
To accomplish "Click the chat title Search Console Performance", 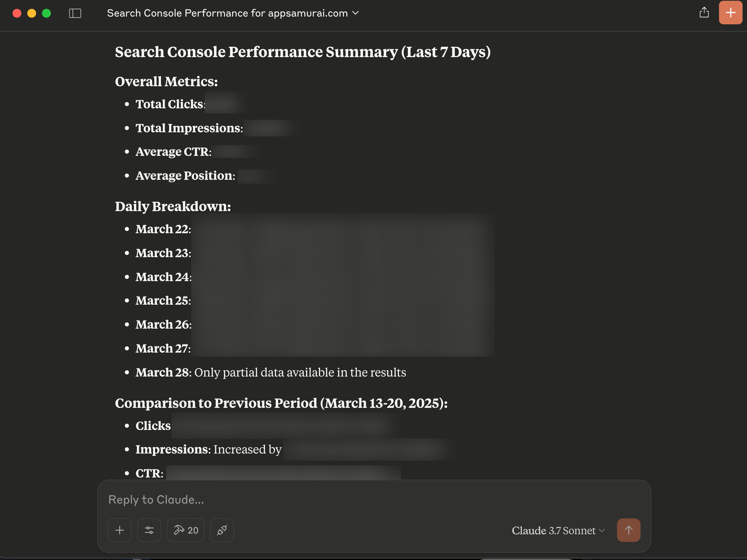I will (227, 13).
